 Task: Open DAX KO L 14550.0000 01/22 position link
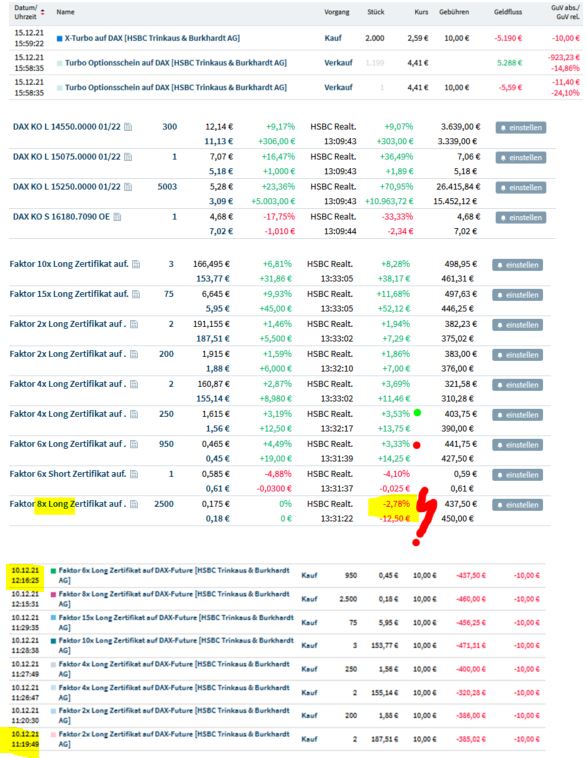[67, 127]
